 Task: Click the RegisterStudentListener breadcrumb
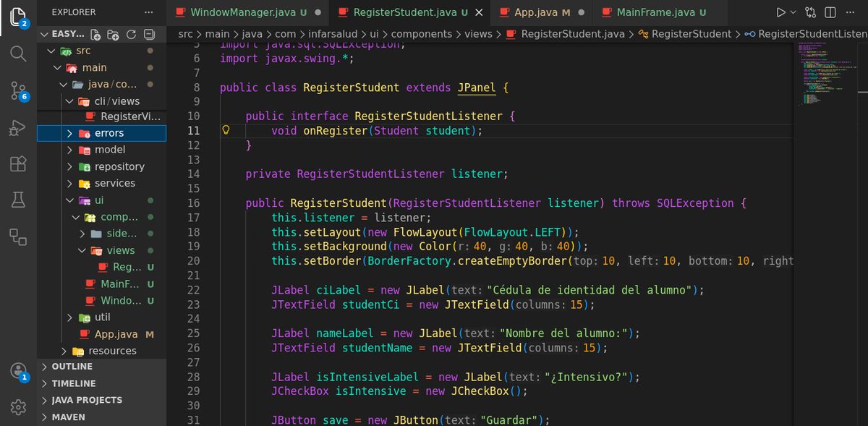coord(806,34)
